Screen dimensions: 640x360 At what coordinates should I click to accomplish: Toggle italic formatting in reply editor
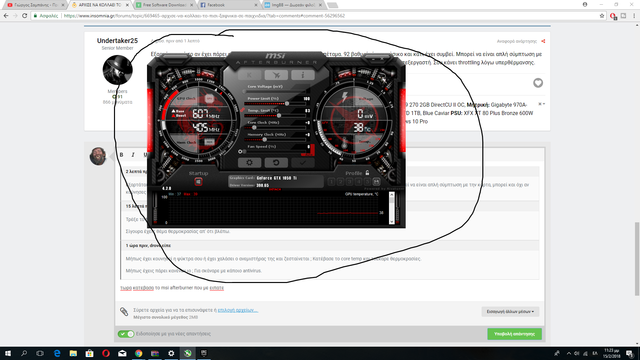tap(133, 155)
